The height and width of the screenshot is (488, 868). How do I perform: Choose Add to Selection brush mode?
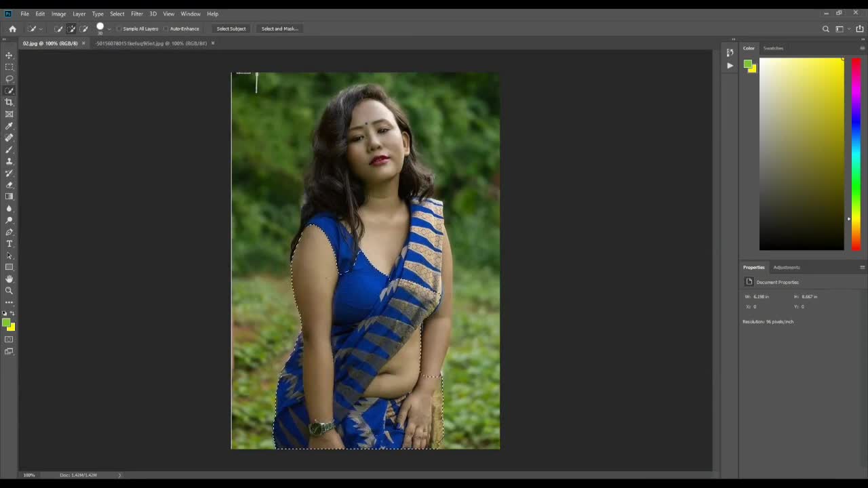point(71,28)
